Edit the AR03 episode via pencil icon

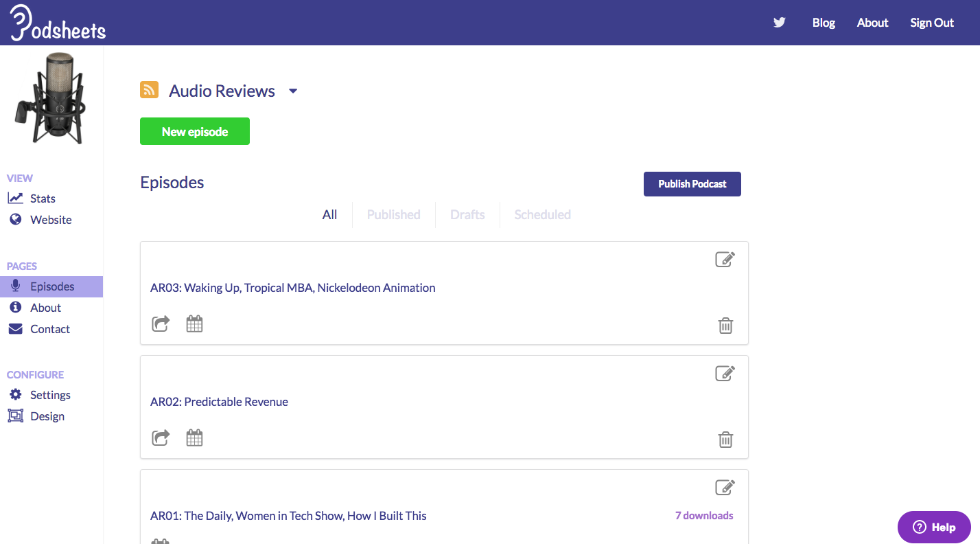click(x=725, y=259)
